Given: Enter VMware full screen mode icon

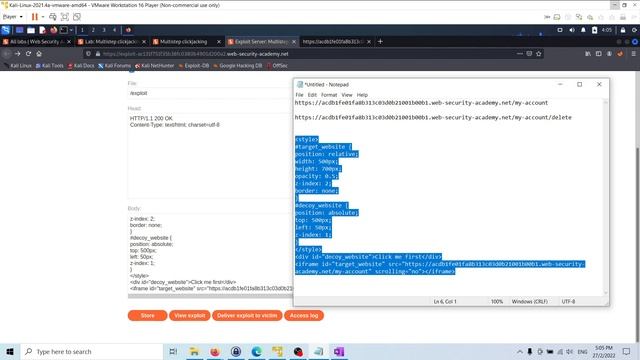Looking at the screenshot, I should coord(64,17).
